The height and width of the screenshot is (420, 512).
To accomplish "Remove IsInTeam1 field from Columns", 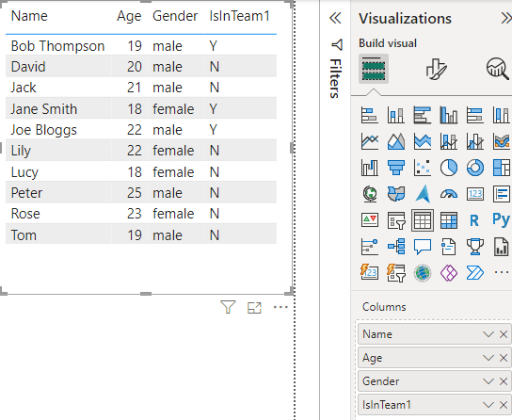I will coord(504,405).
